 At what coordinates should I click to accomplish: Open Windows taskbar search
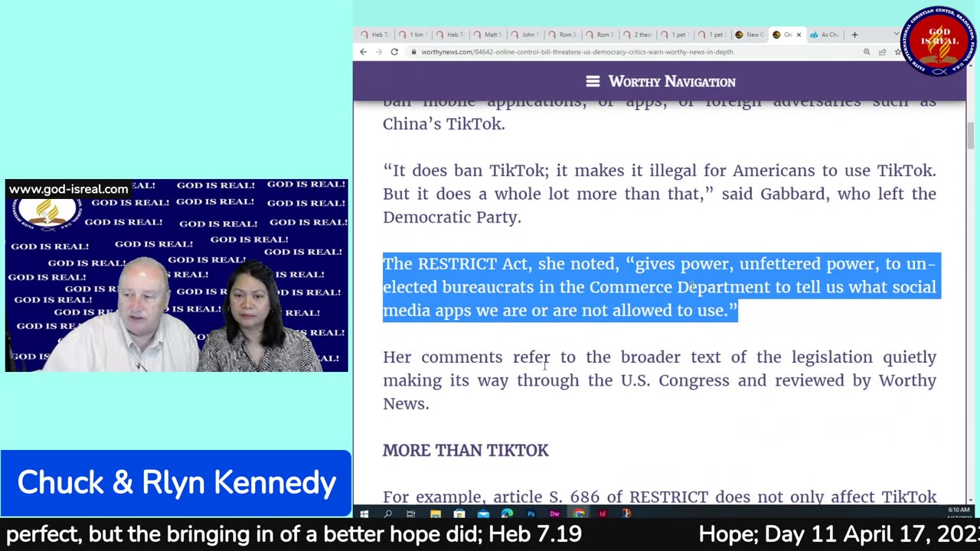[x=387, y=514]
